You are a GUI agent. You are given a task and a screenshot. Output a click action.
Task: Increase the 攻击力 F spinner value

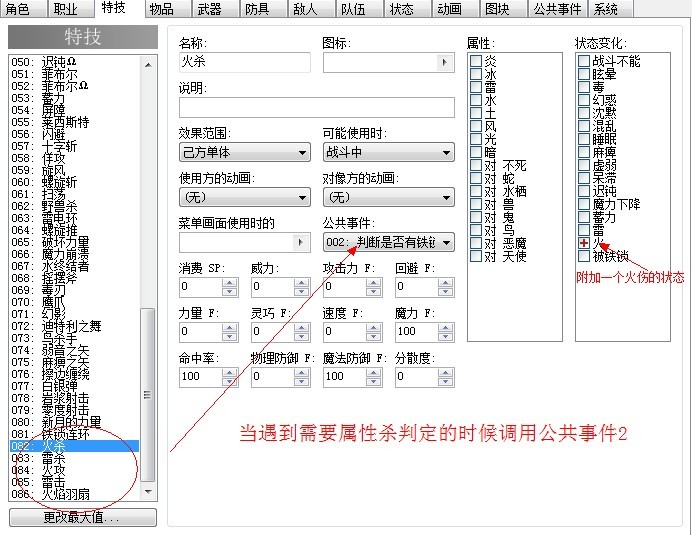373,283
